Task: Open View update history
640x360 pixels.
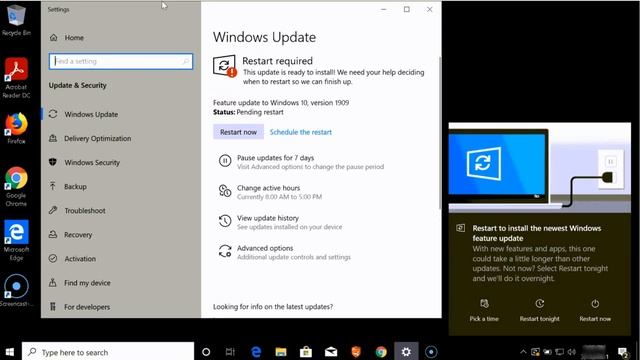Action: pyautogui.click(x=268, y=218)
